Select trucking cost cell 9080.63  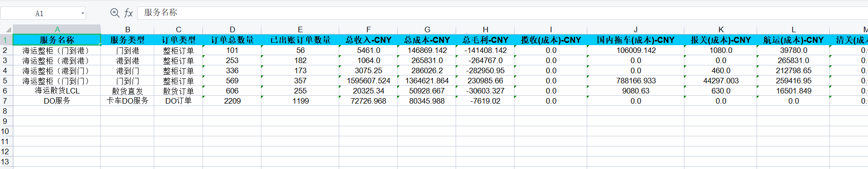point(636,91)
